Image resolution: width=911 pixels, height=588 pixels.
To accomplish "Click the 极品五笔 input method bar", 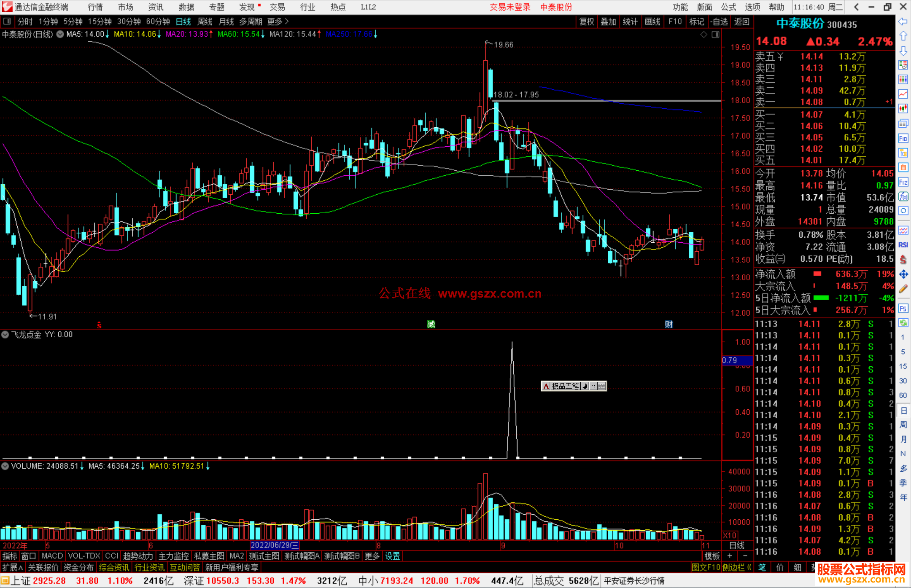I will (574, 386).
